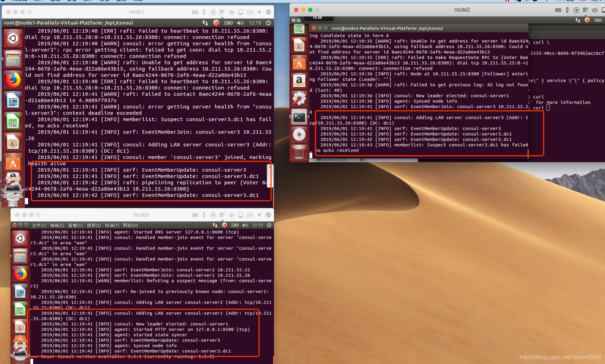Collapse the node3 title bar icons arrow
The height and width of the screenshot is (364, 605).
point(259,215)
